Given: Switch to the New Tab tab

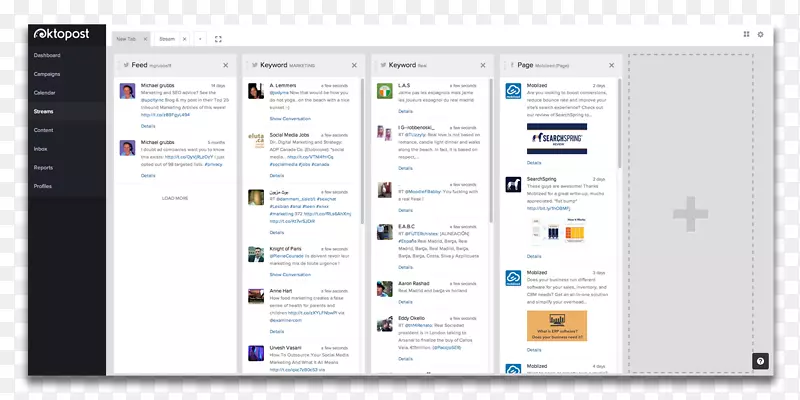Looking at the screenshot, I should [127, 39].
